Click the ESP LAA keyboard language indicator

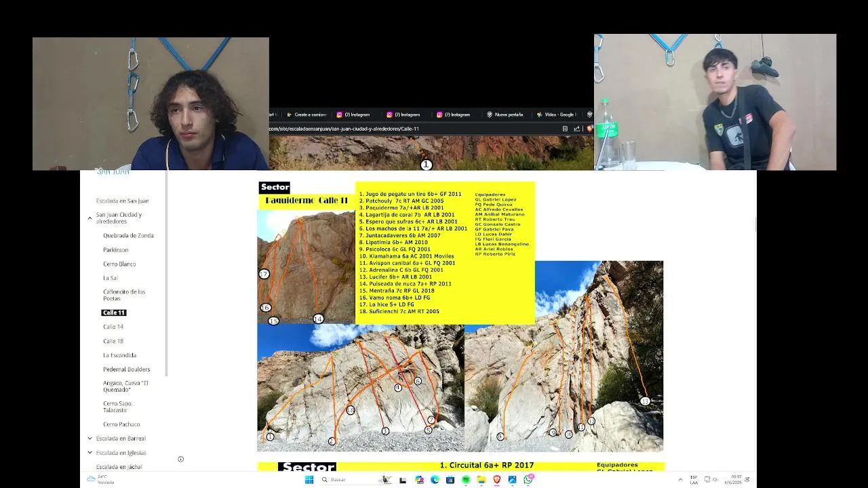[x=694, y=480]
